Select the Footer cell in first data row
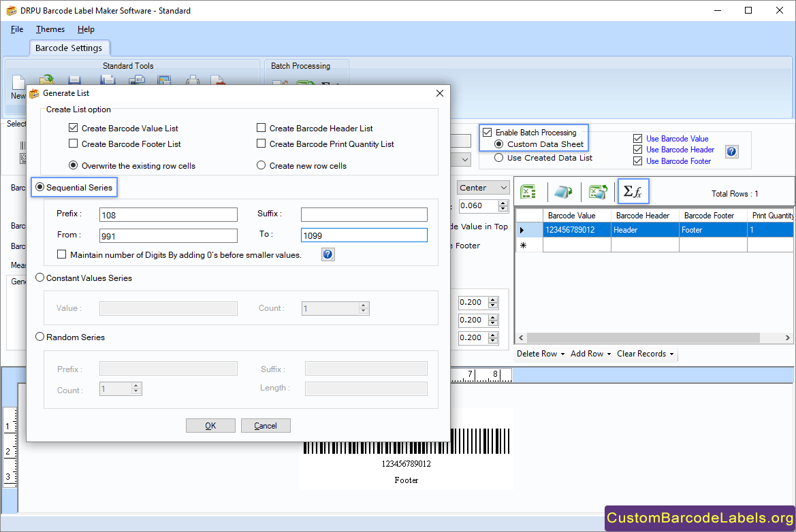 713,230
